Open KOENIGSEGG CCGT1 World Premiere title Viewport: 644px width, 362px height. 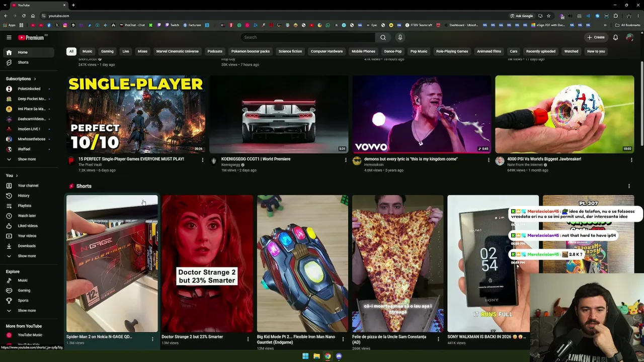click(256, 159)
